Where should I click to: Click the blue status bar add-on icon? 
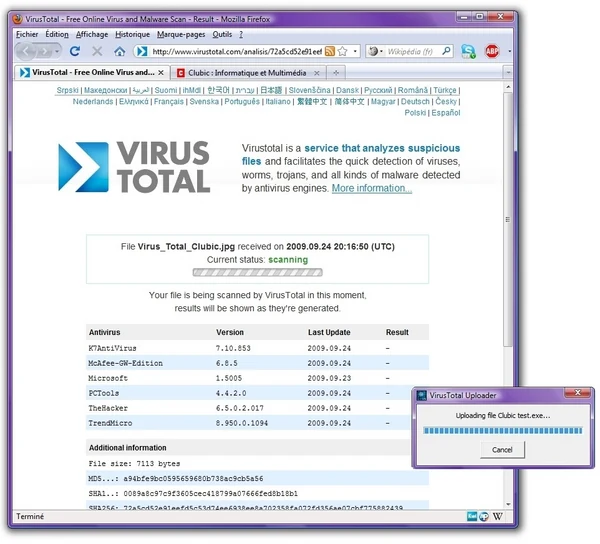[472, 516]
